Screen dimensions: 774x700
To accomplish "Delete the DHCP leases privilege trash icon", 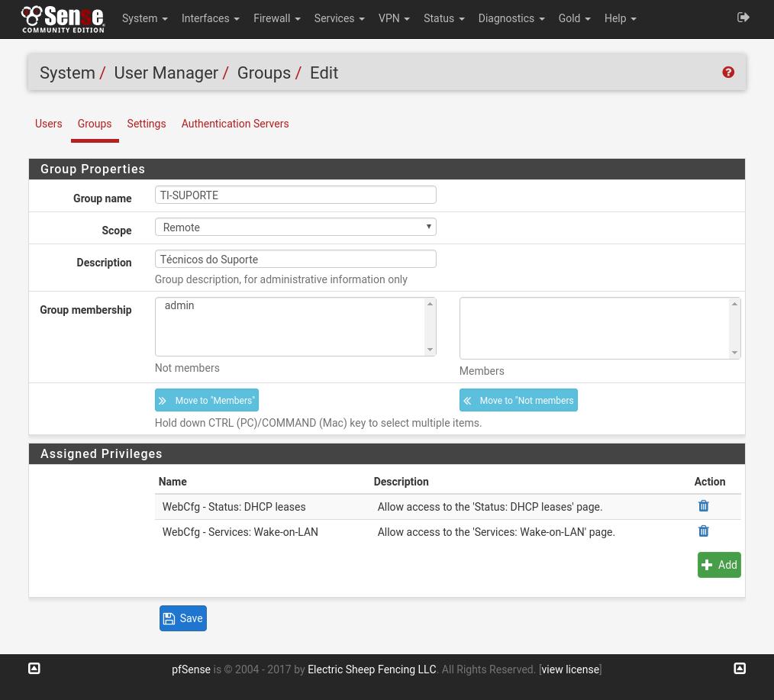I will tap(704, 506).
